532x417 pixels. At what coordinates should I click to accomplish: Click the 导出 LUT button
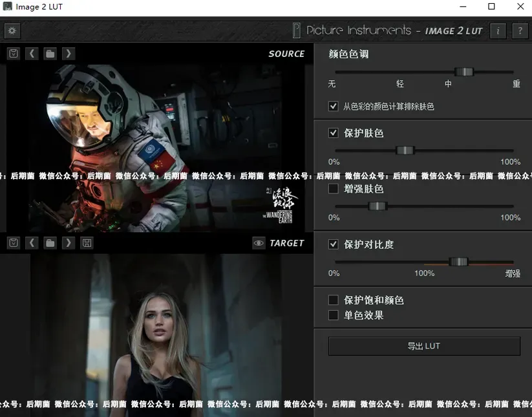click(x=424, y=346)
